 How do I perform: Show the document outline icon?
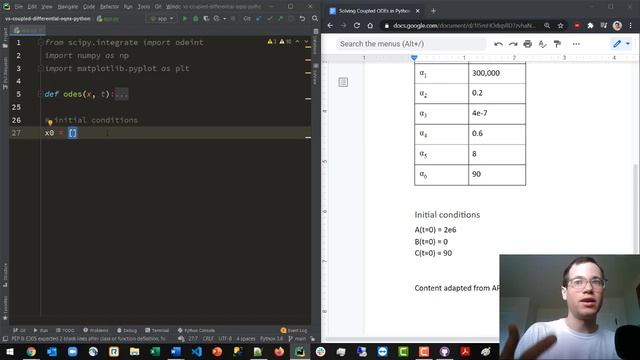tap(343, 82)
